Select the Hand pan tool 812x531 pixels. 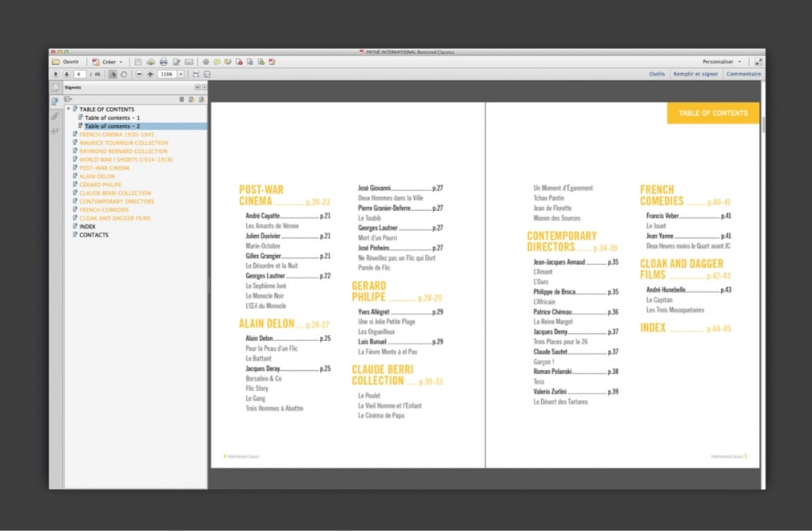(x=124, y=74)
